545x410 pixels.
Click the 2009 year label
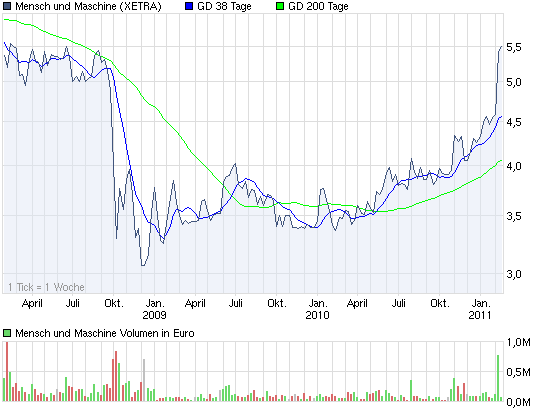154,315
